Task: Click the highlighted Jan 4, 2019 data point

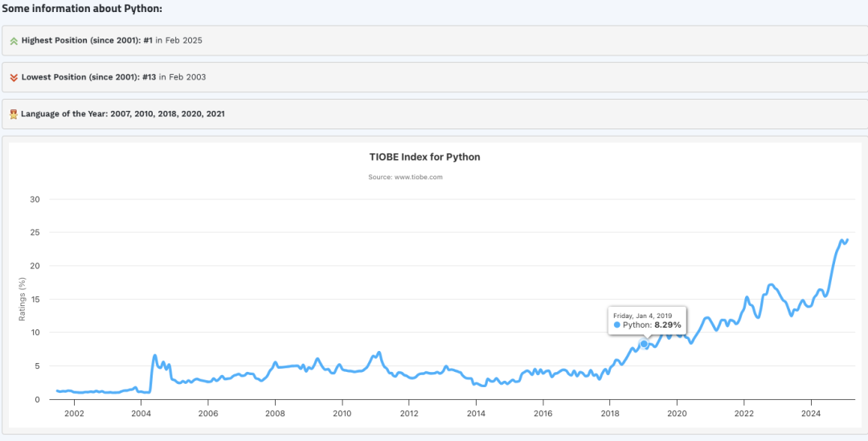Action: (x=644, y=344)
